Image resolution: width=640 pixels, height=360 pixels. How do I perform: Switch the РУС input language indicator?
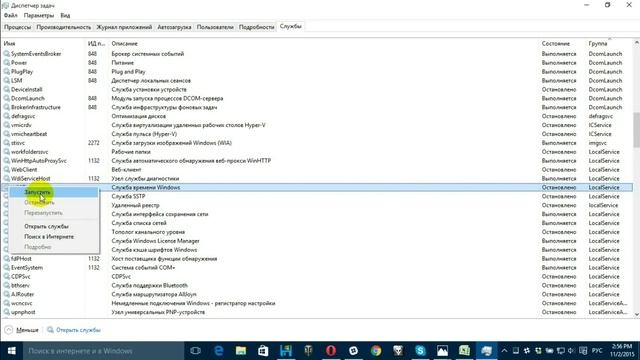[597, 351]
